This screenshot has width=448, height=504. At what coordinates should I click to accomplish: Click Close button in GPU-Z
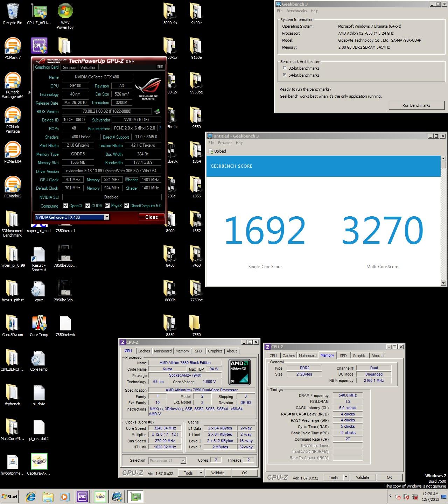point(152,217)
